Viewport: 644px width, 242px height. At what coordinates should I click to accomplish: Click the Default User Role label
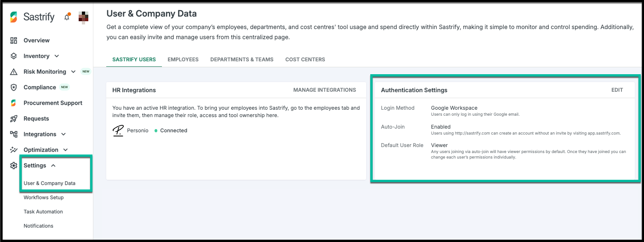pyautogui.click(x=402, y=145)
